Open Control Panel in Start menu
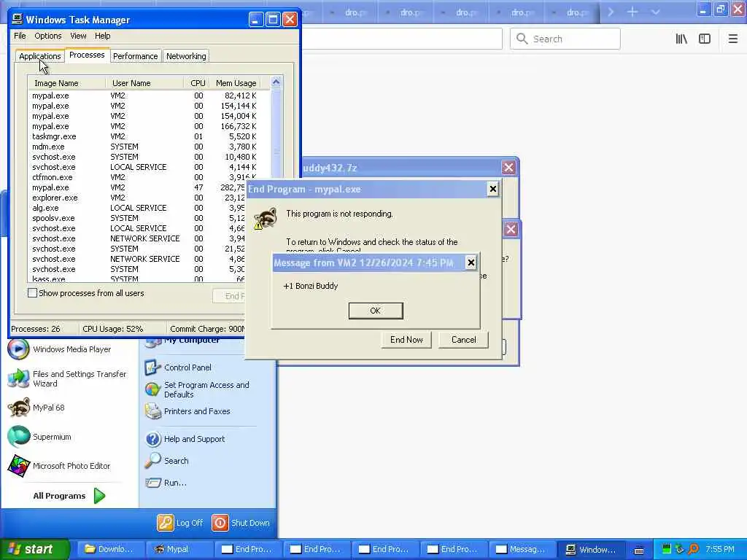This screenshot has height=560, width=747. (x=178, y=367)
